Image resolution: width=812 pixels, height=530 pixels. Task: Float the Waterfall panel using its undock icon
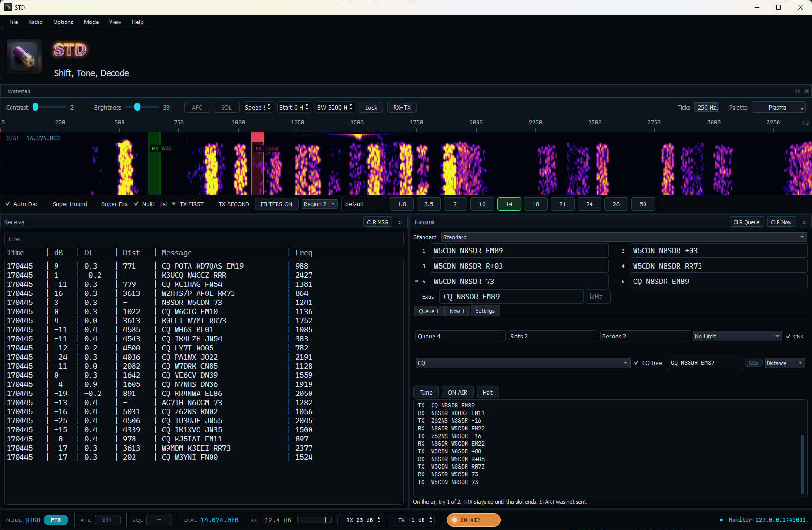[798, 91]
